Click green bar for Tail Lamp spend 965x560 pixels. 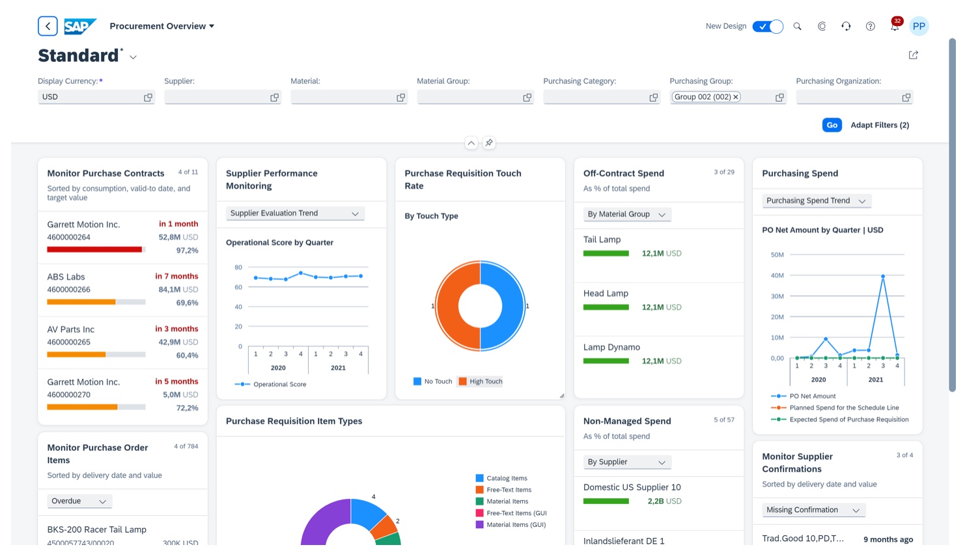[x=606, y=253]
